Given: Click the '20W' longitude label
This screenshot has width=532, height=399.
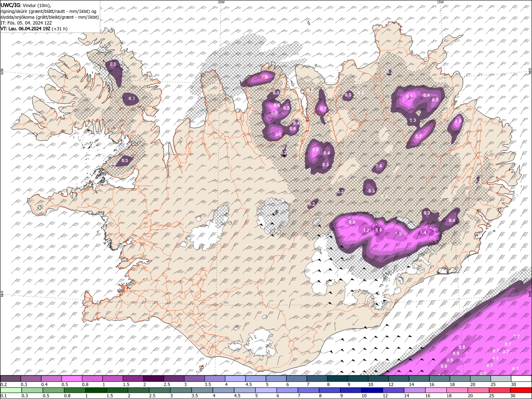Looking at the screenshot, I should click(221, 2).
